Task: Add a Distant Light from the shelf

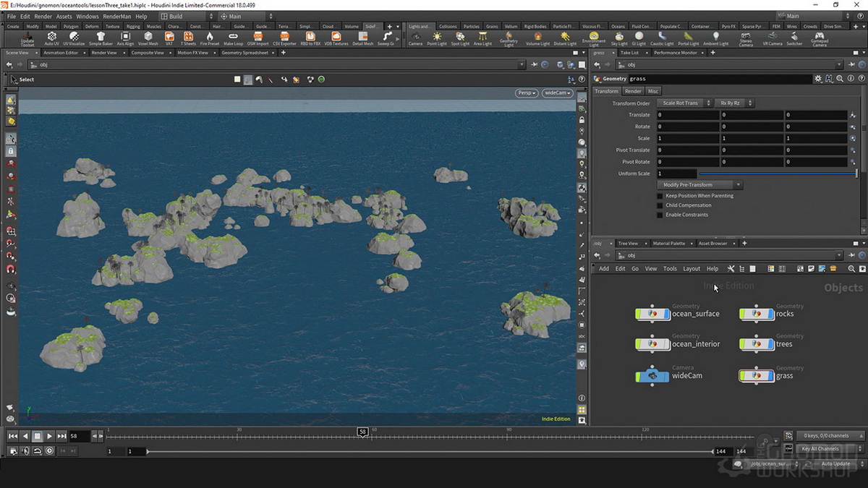Action: (x=565, y=38)
